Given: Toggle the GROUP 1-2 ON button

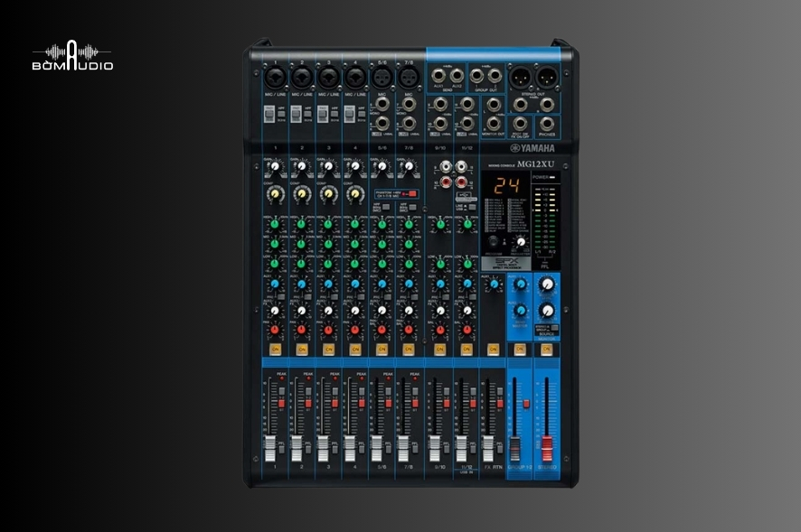Looking at the screenshot, I should point(520,350).
